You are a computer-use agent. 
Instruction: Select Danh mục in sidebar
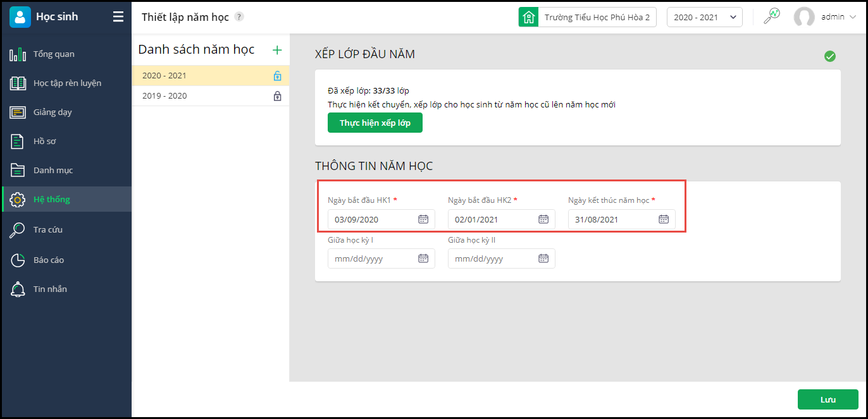pos(66,170)
